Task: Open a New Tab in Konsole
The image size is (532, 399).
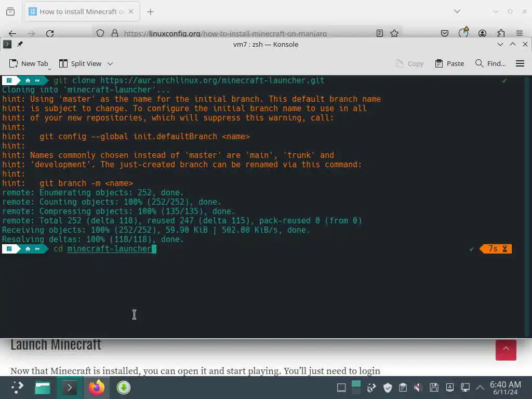Action: (29, 63)
